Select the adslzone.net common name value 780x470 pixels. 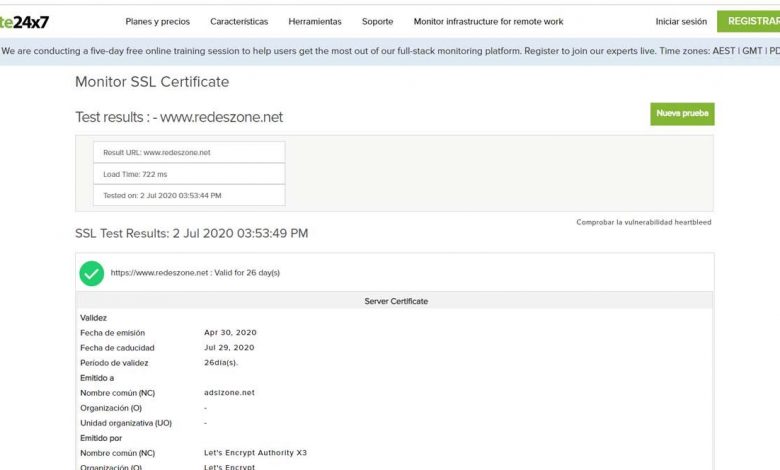[x=229, y=393]
